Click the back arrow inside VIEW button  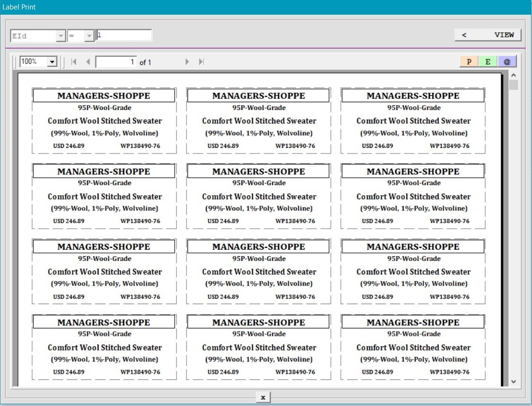coord(465,35)
